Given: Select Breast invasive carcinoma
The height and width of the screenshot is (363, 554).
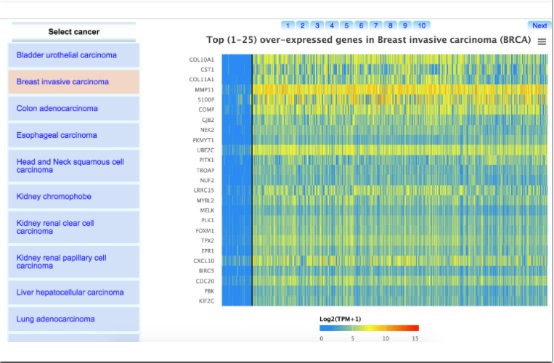Looking at the screenshot, I should coord(74,82).
